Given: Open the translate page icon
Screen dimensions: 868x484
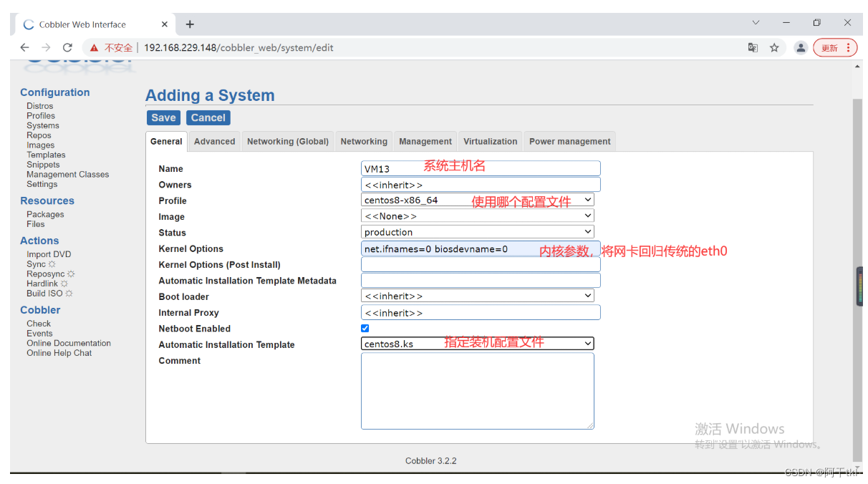Looking at the screenshot, I should click(753, 48).
